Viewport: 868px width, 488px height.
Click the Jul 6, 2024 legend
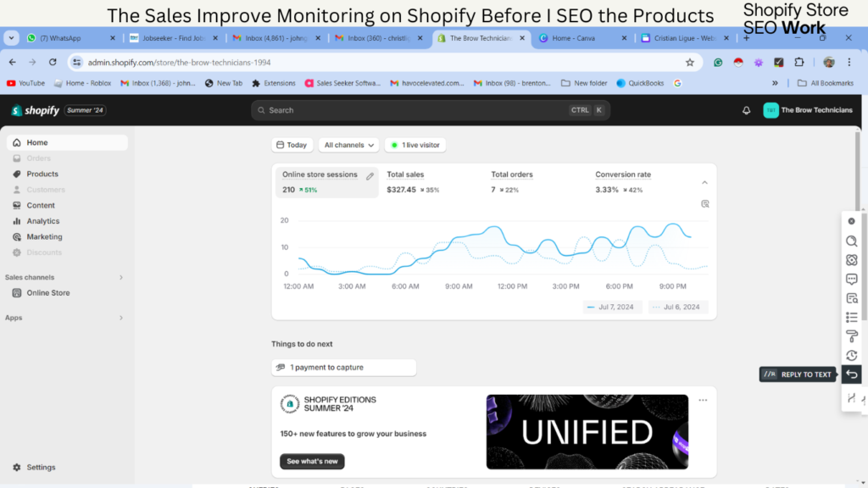point(677,307)
